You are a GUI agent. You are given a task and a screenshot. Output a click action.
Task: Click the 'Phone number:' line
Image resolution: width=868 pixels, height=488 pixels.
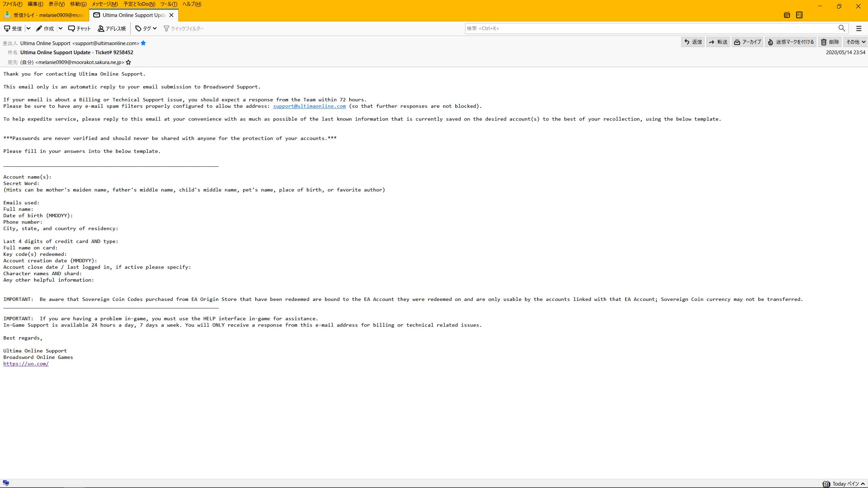coord(23,222)
